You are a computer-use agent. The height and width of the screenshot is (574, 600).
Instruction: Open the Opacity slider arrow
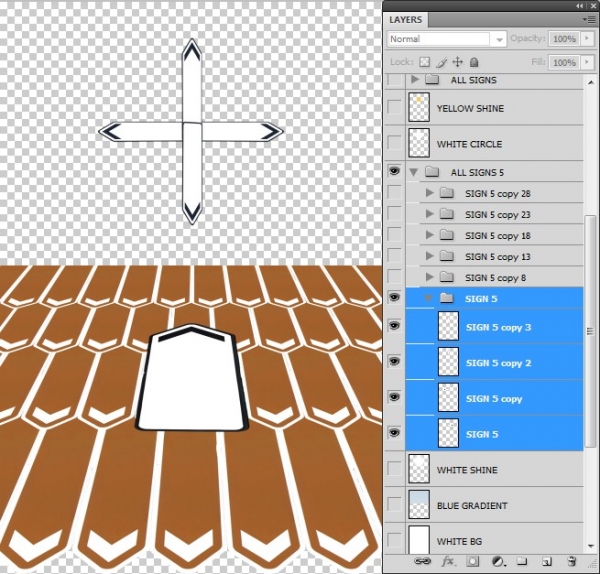[588, 38]
